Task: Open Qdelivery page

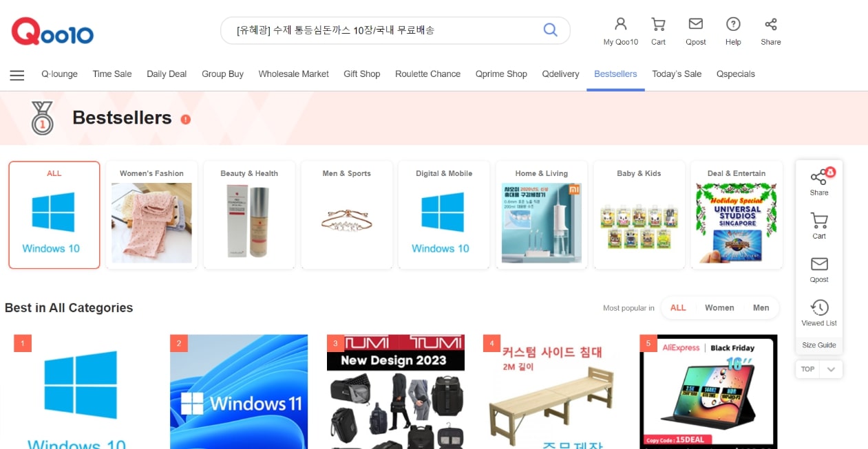Action: pos(560,74)
